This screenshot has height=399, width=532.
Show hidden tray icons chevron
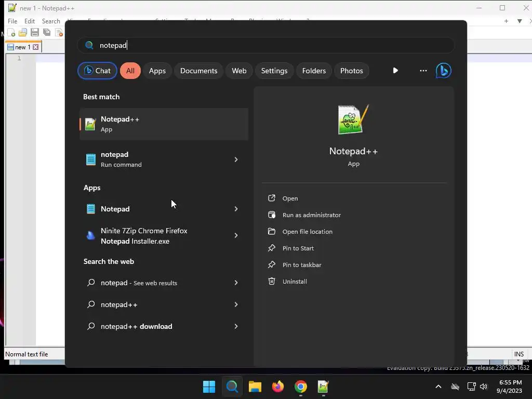pos(438,387)
